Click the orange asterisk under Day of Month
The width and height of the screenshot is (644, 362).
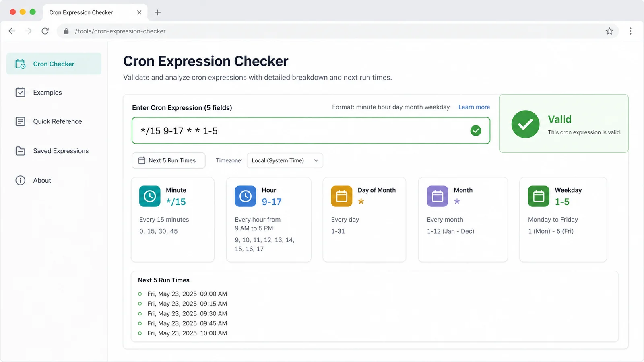361,202
